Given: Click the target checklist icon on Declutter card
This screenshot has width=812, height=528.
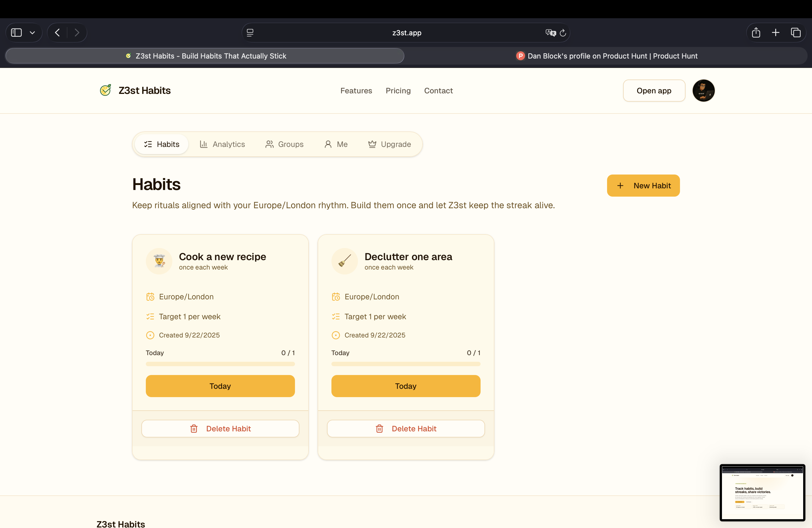Looking at the screenshot, I should click(336, 316).
